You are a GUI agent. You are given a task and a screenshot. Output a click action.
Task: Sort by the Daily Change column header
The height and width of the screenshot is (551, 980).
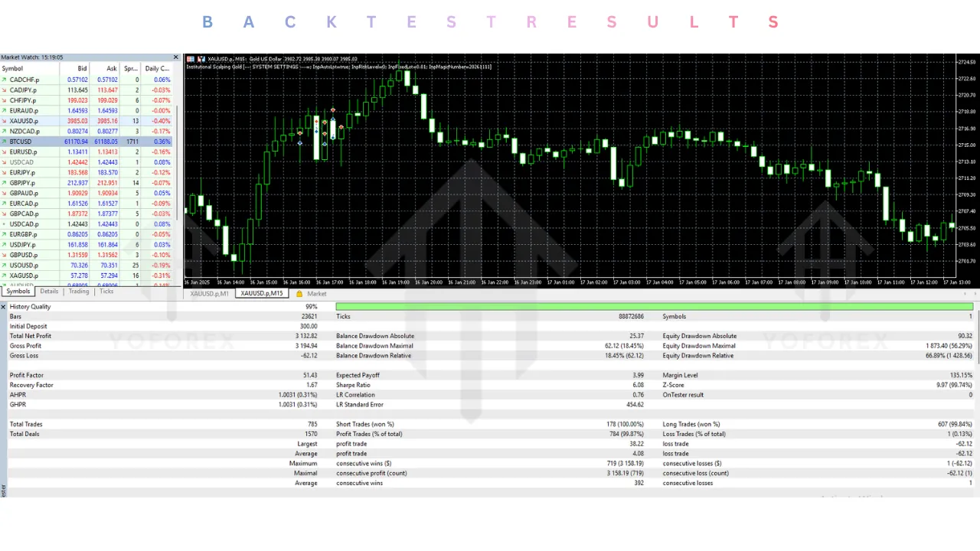point(157,69)
